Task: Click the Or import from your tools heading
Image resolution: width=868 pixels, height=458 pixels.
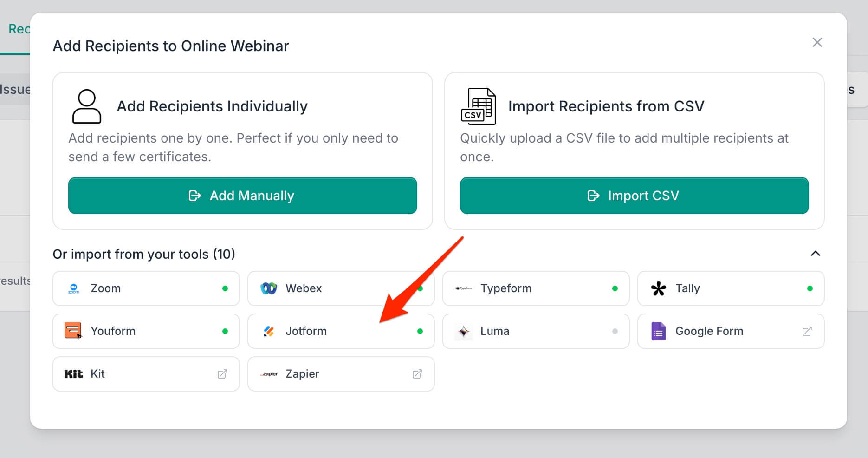Action: (144, 254)
